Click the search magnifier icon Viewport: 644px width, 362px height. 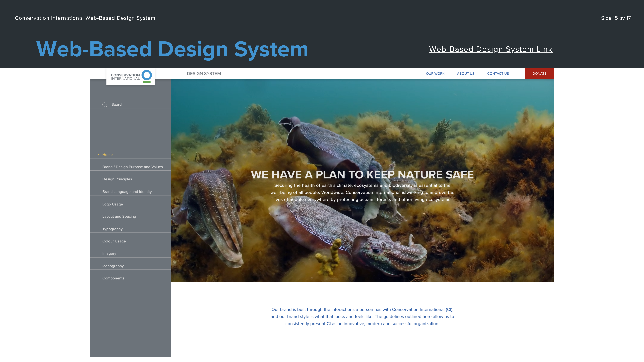[105, 105]
